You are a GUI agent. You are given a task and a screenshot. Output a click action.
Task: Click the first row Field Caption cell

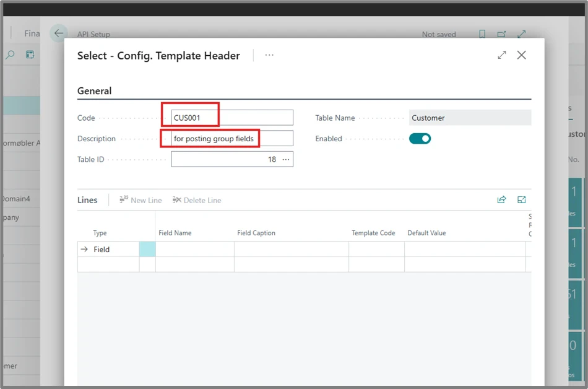click(292, 250)
